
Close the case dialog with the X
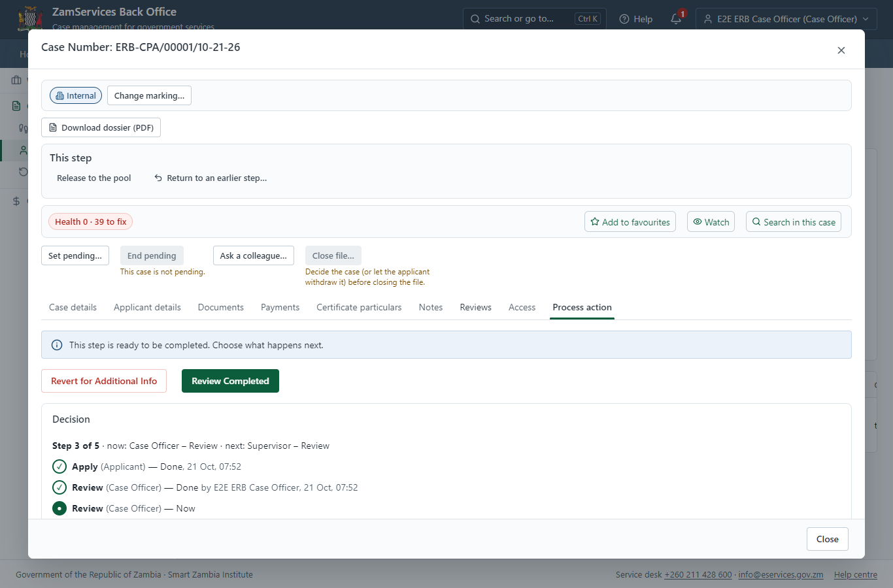tap(841, 50)
